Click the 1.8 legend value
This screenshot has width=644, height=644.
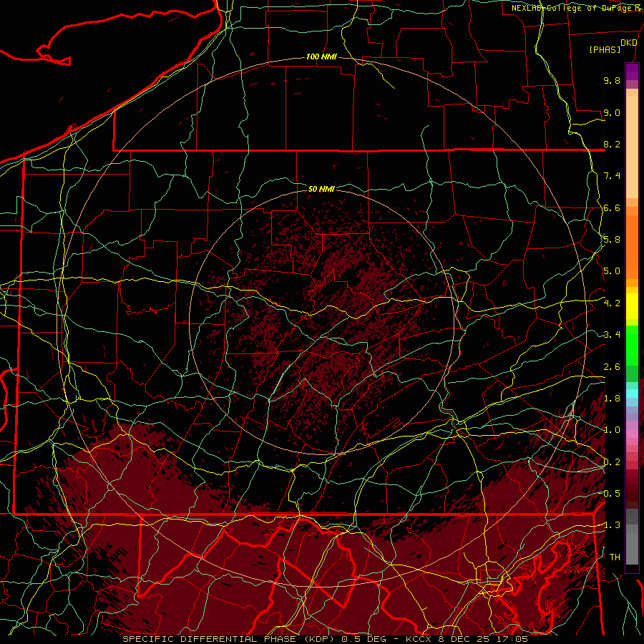pos(612,399)
